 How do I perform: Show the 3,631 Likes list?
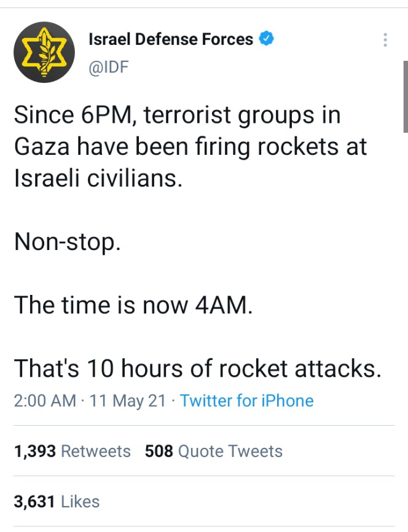[57, 501]
